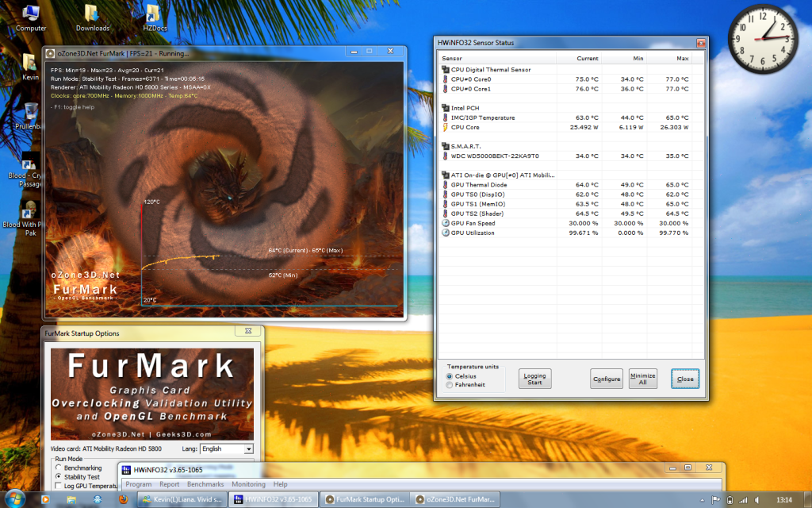The width and height of the screenshot is (812, 508).
Task: Click the desktop clock gadget
Action: [762, 39]
